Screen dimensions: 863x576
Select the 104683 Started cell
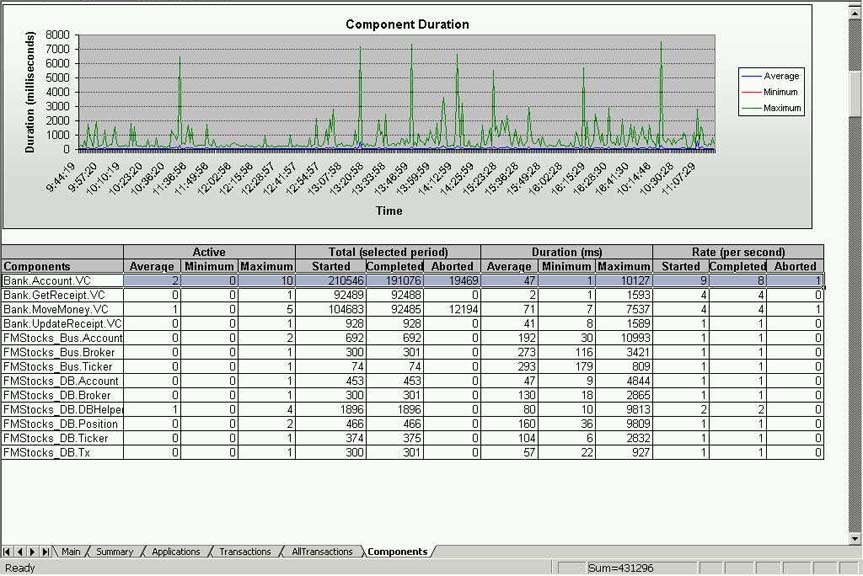[x=331, y=309]
